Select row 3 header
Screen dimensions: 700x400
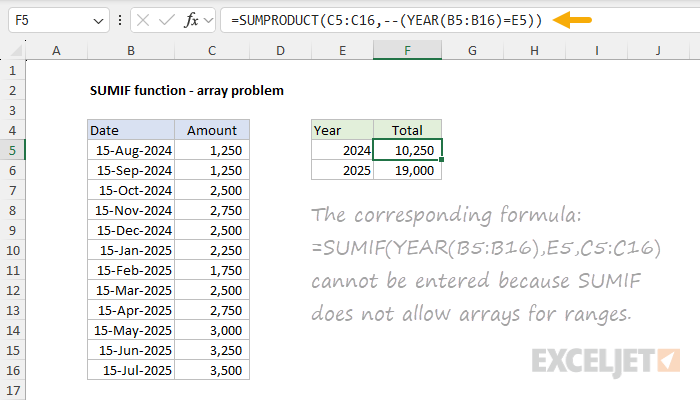click(12, 110)
